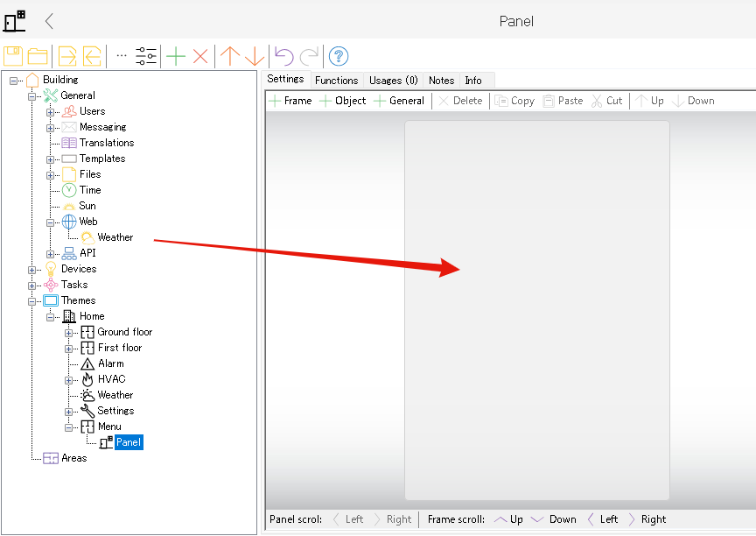Click the Cut button
The width and height of the screenshot is (756, 536).
pos(607,101)
